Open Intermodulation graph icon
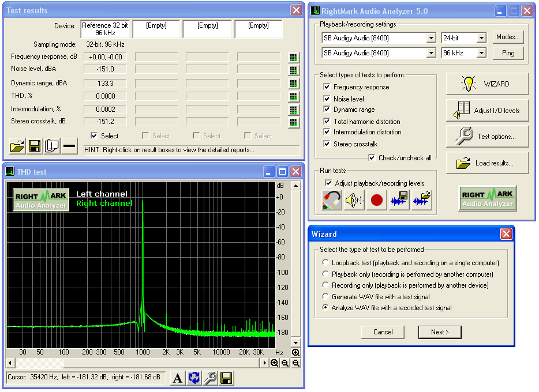 click(x=294, y=110)
